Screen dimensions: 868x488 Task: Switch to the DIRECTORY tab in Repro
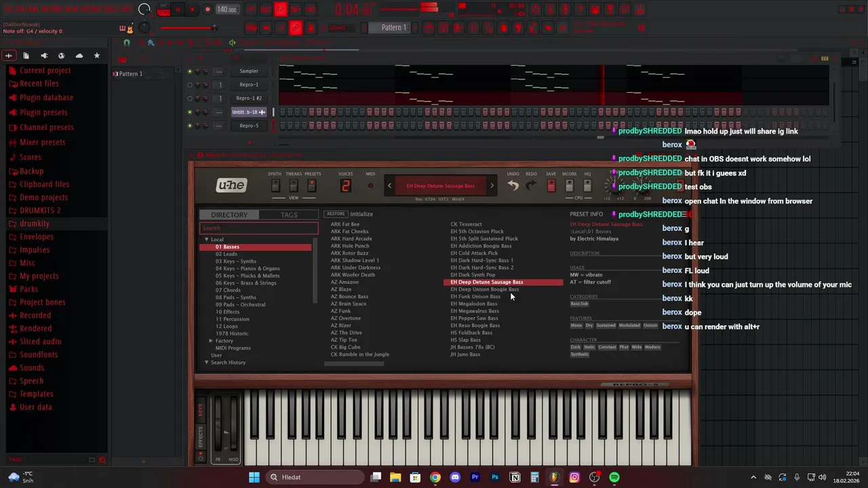click(229, 215)
